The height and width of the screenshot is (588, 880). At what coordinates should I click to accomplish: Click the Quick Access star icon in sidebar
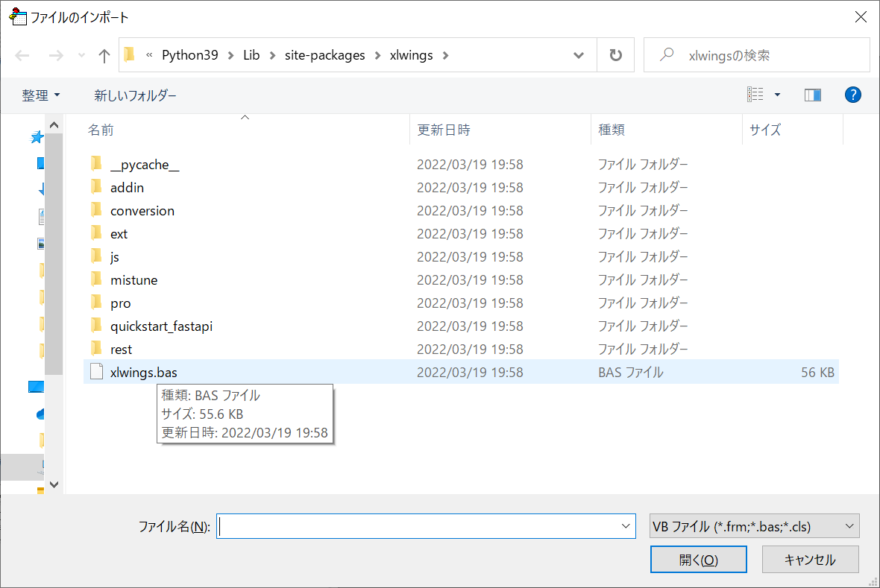tap(37, 137)
